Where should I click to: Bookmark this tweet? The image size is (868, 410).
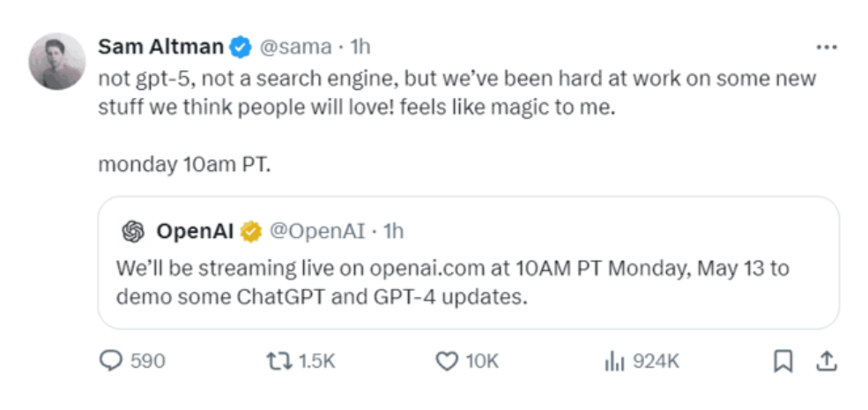pos(783,362)
